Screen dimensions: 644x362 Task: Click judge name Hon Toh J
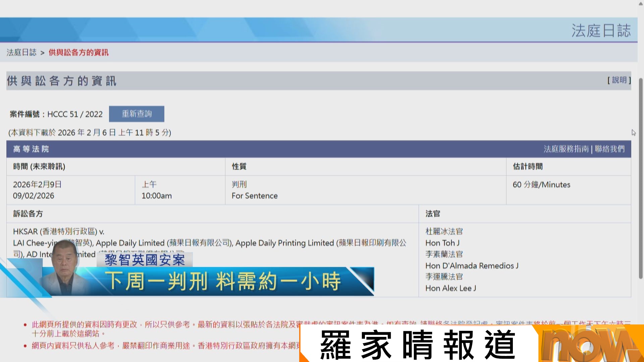coord(442,243)
